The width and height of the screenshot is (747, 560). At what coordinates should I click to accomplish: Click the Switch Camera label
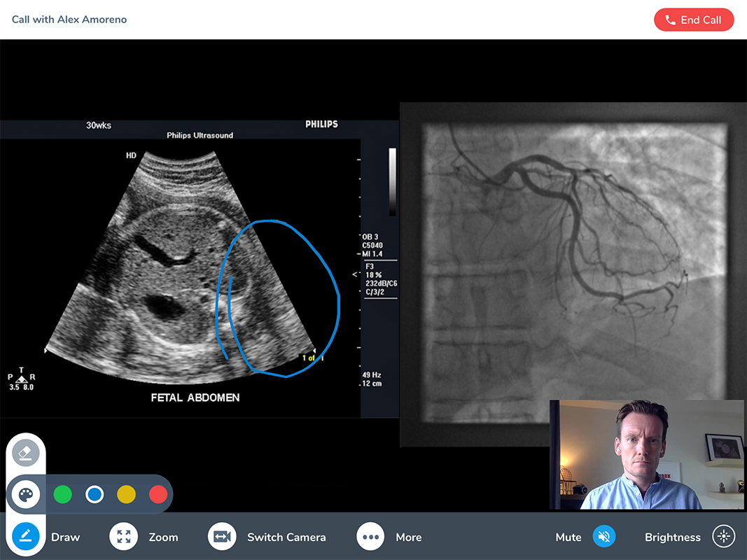point(286,538)
